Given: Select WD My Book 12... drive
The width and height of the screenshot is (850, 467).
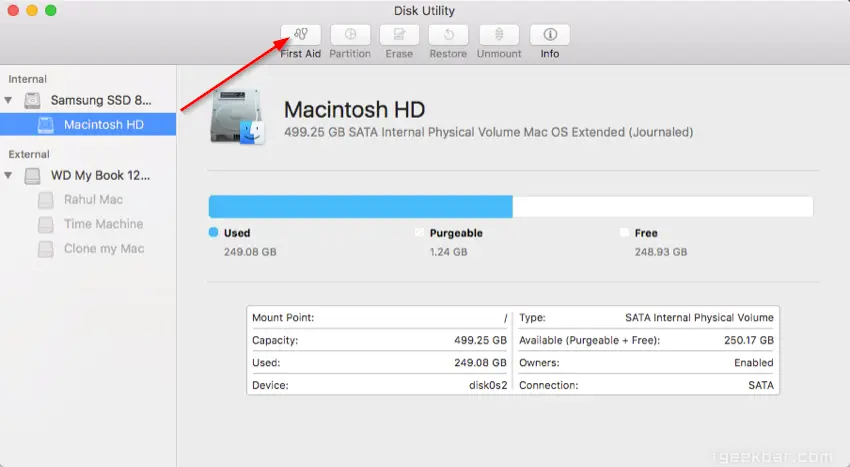Looking at the screenshot, I should point(100,176).
